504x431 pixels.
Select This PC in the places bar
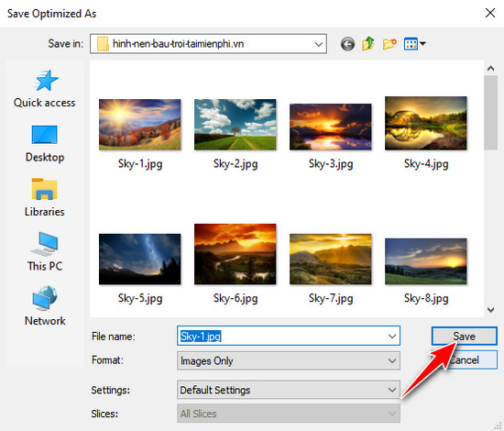pyautogui.click(x=45, y=252)
